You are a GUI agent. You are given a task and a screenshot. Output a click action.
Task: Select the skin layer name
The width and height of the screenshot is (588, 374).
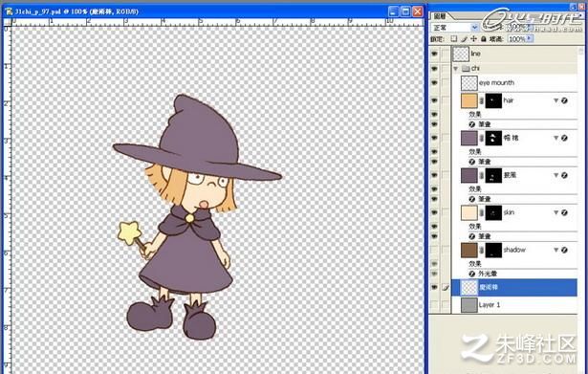(x=509, y=212)
